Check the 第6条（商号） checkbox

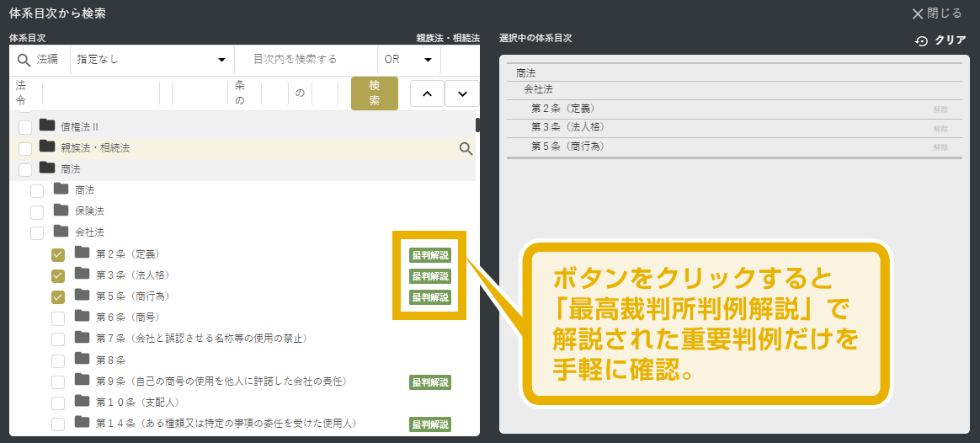point(58,318)
